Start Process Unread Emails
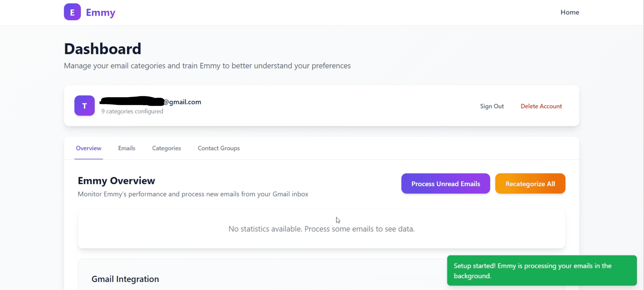644x290 pixels. 445,184
